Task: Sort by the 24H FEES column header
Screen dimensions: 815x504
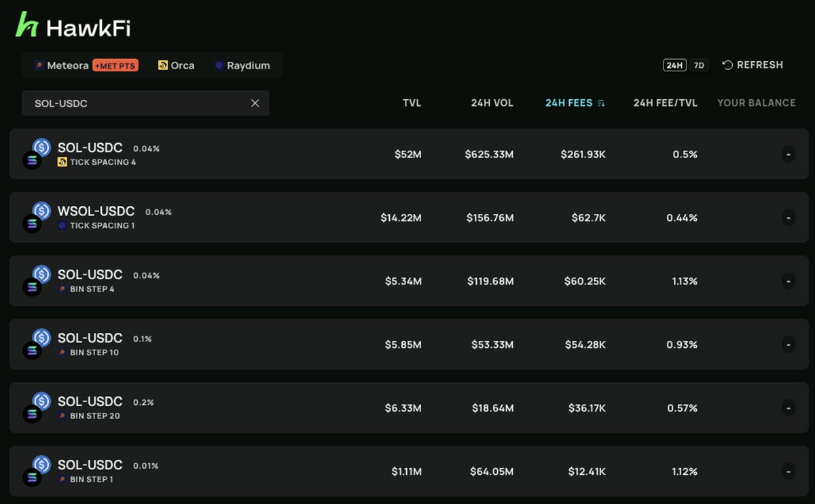Action: coord(569,103)
